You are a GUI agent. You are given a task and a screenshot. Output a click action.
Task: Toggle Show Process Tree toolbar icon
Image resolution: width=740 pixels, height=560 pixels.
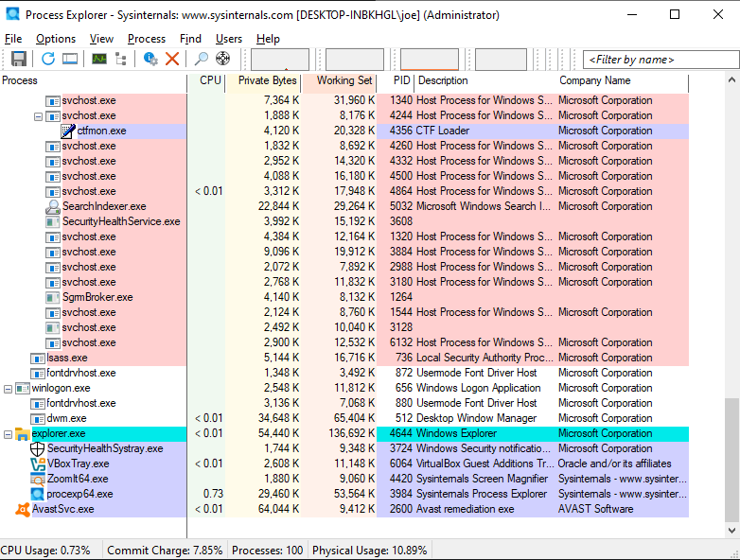[121, 59]
